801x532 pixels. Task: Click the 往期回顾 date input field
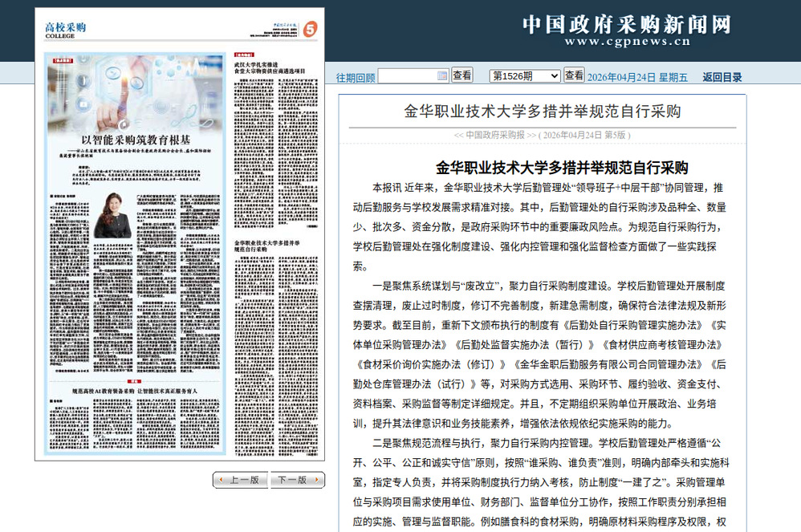(407, 75)
